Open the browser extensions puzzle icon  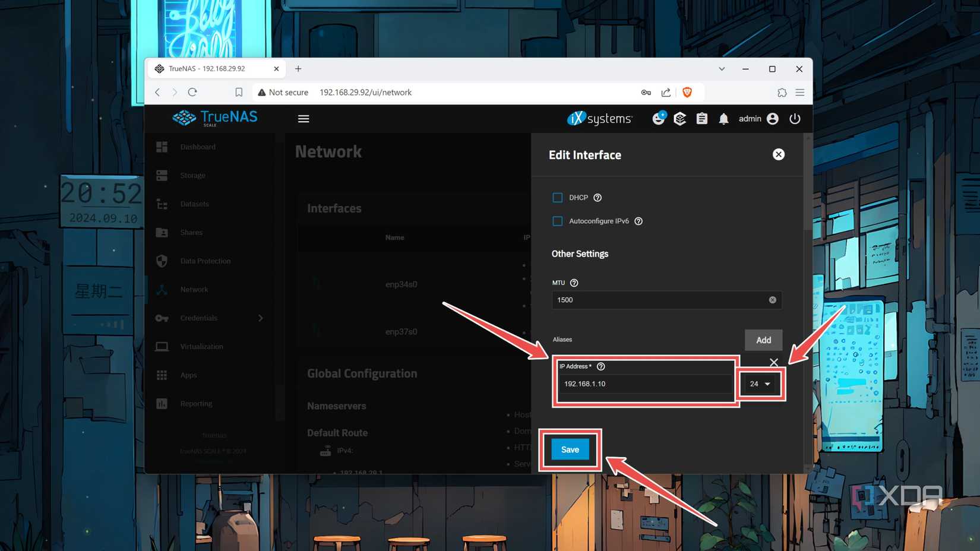tap(782, 92)
